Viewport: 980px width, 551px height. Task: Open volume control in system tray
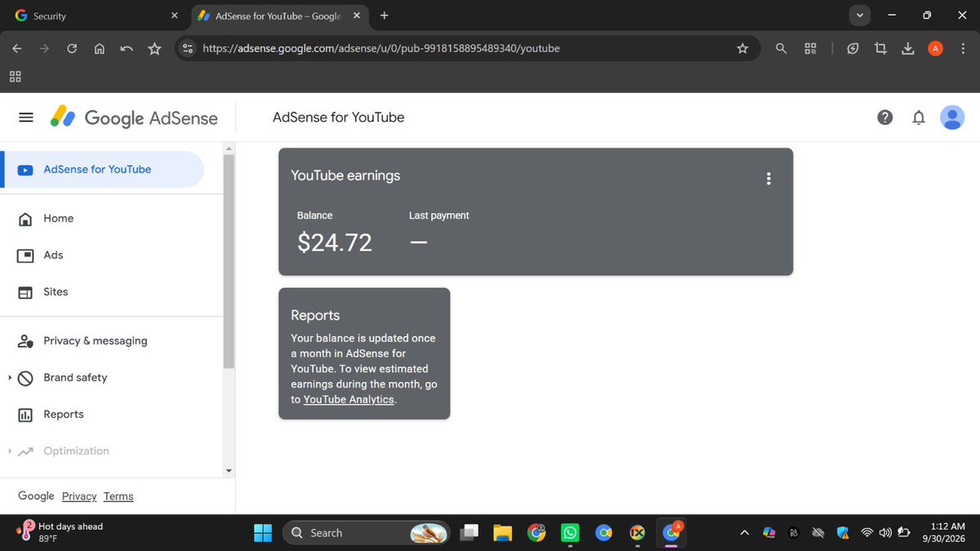click(885, 533)
